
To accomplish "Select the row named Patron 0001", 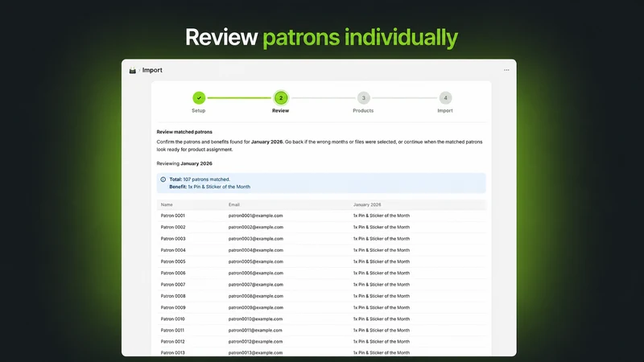I will 321,216.
